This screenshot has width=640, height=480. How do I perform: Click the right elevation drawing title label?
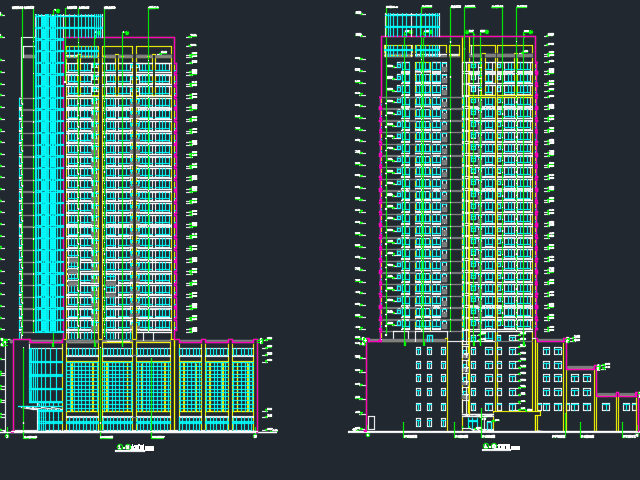500,447
